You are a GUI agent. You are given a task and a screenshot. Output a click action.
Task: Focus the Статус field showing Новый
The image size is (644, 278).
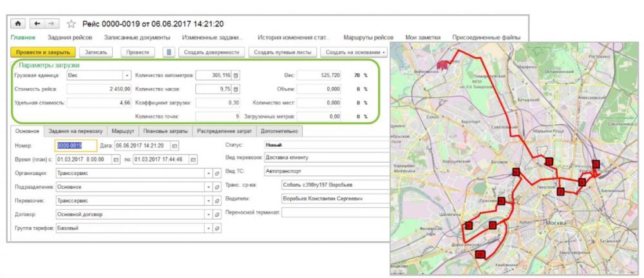[327, 145]
